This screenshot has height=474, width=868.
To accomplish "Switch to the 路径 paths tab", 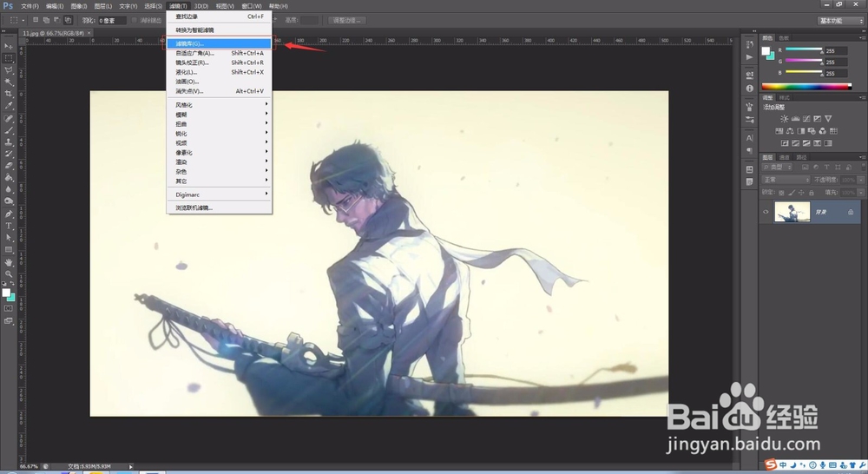I will (x=801, y=157).
